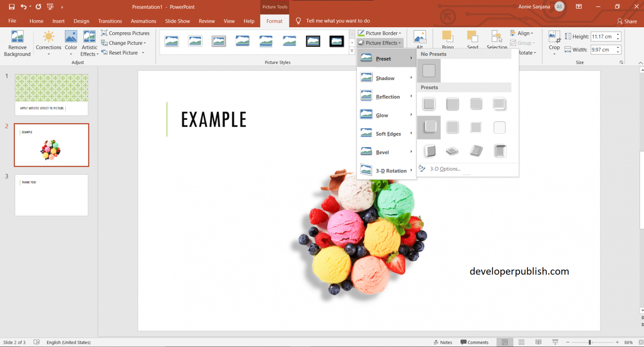
Task: Click the Share button
Action: click(x=627, y=21)
